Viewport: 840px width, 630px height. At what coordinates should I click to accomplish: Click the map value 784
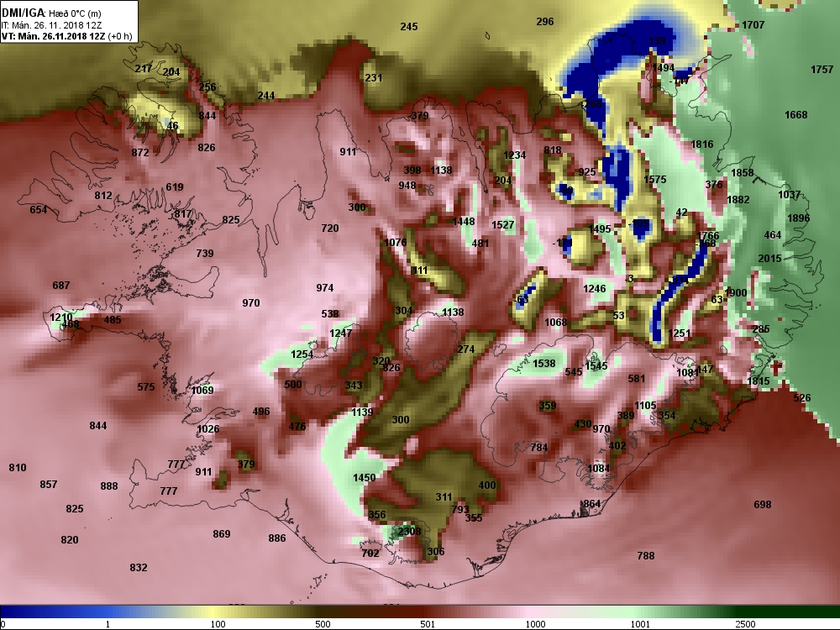[x=539, y=447]
